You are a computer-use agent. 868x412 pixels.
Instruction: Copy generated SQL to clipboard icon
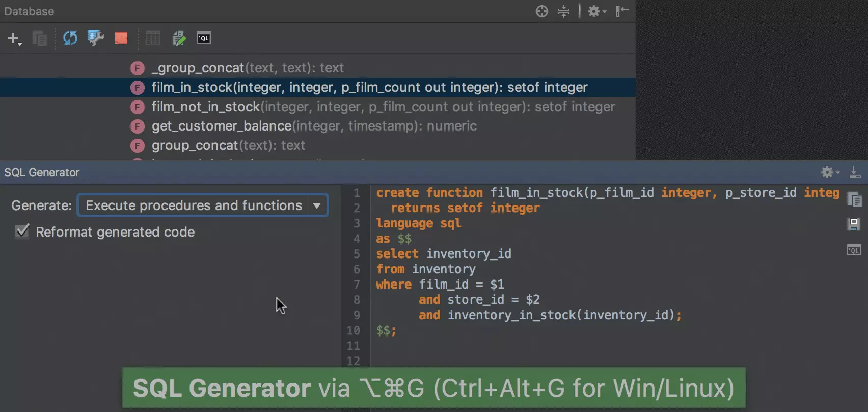(x=854, y=199)
